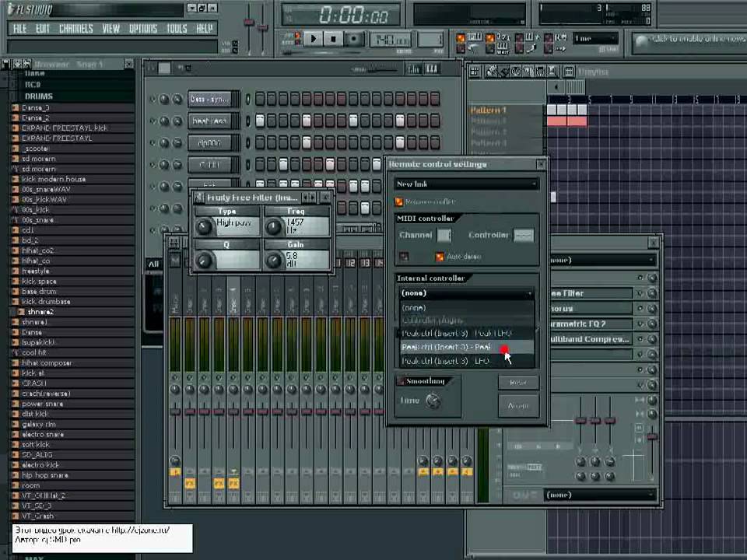Start playback with the Play button

click(313, 39)
